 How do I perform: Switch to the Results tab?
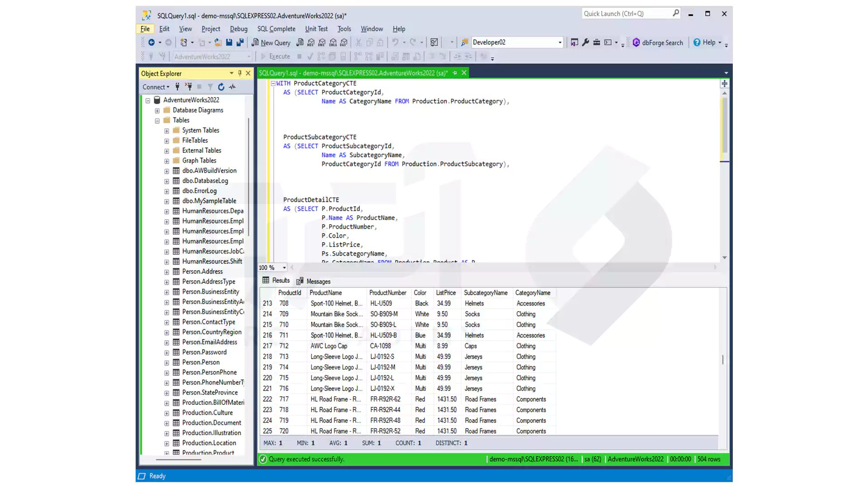click(x=276, y=281)
